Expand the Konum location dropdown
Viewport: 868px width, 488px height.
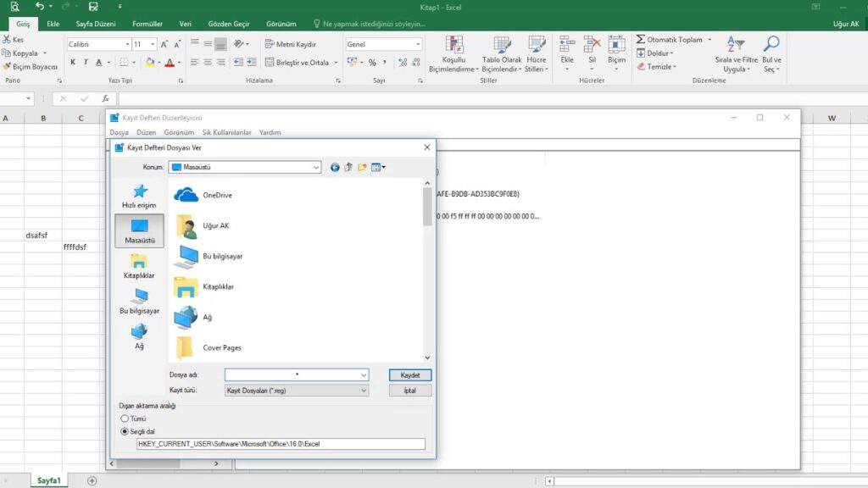tap(316, 168)
